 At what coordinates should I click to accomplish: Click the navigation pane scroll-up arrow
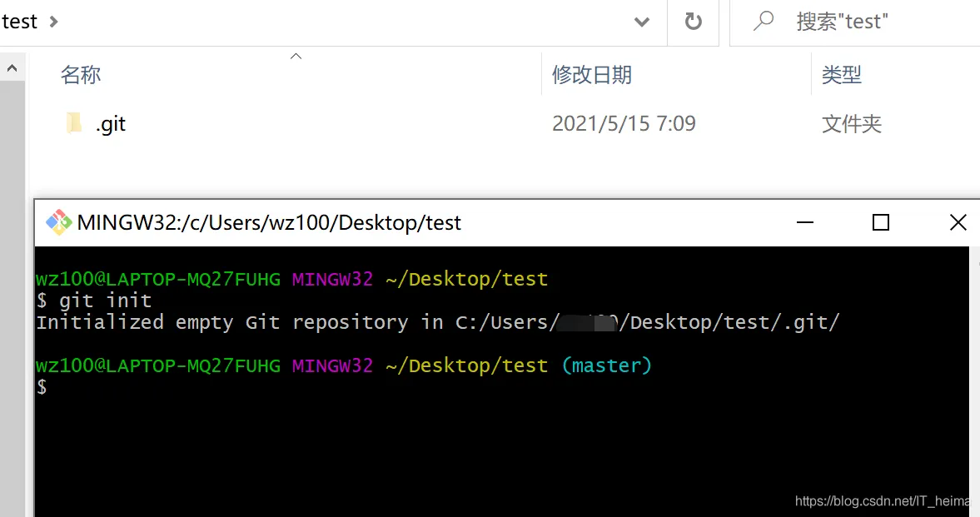tap(12, 68)
